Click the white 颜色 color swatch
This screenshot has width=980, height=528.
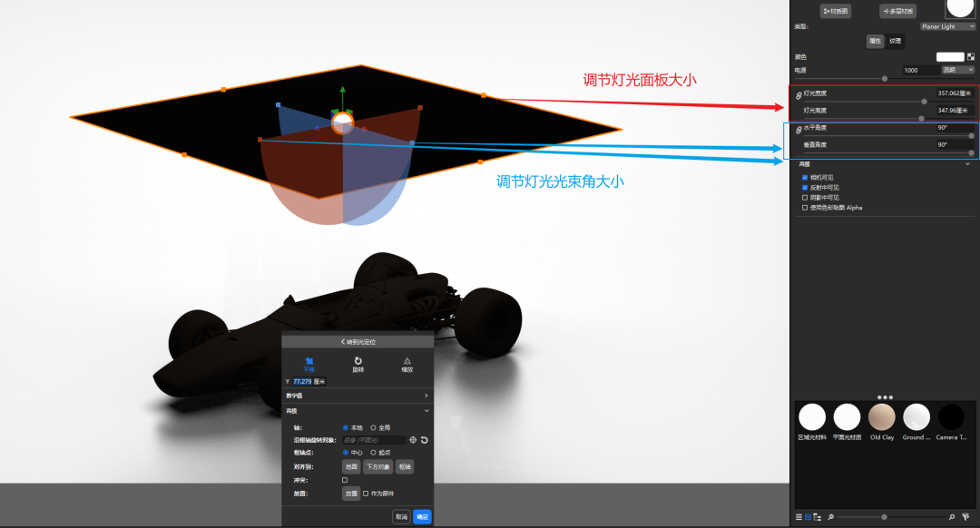pyautogui.click(x=950, y=57)
